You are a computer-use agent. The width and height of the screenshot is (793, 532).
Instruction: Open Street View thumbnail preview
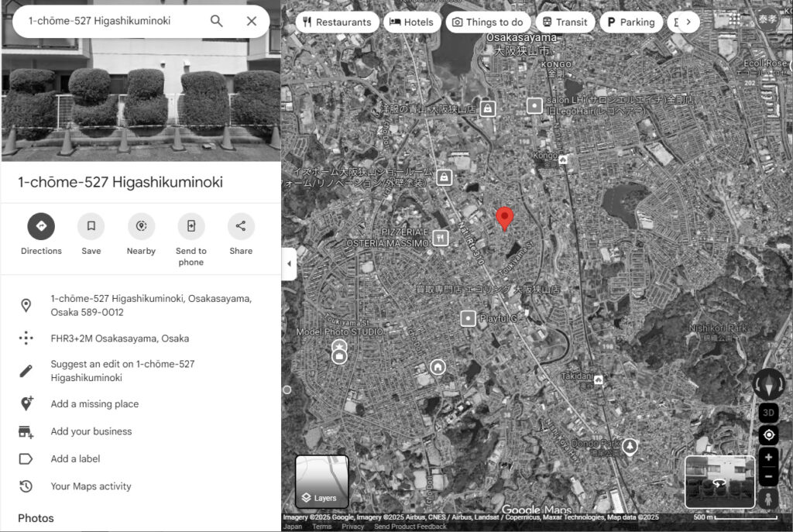click(x=719, y=482)
